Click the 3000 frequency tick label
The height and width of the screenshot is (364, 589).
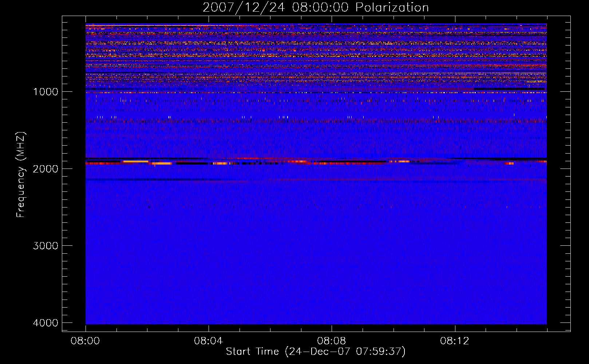point(46,246)
